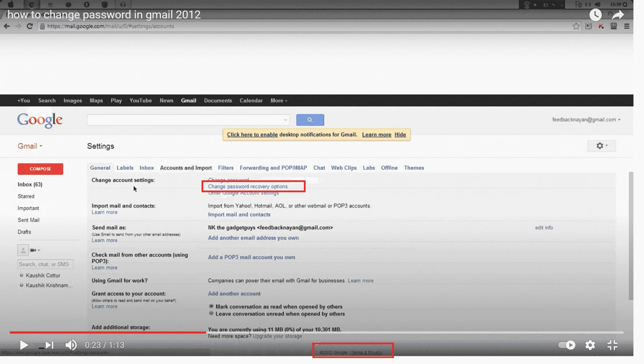Viewport: 644px width, 364px height.
Task: Click the Share arrow icon
Action: (x=618, y=15)
